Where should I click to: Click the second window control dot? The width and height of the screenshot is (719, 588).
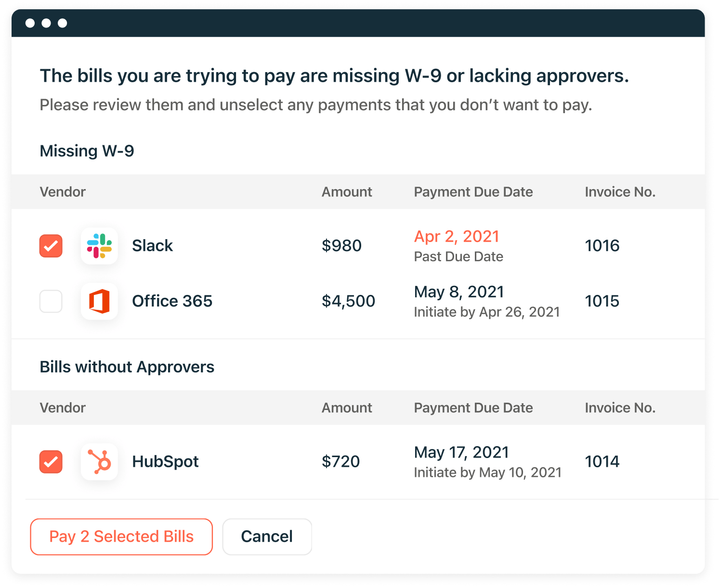pos(46,23)
